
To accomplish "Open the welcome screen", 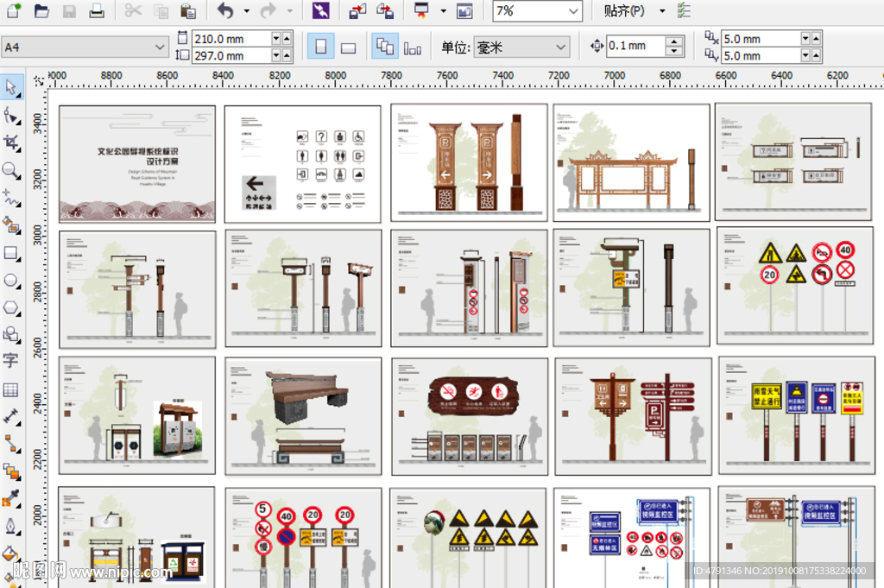I will coord(464,10).
